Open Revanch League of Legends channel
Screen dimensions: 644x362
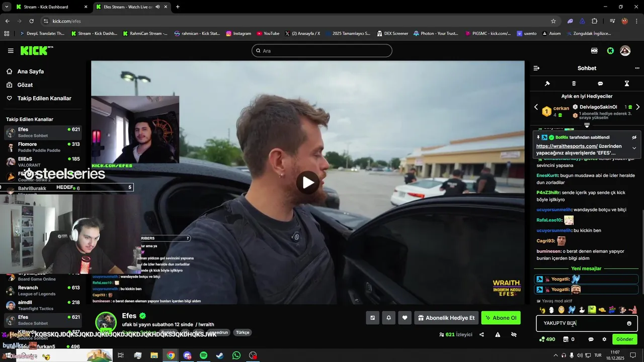click(x=43, y=290)
